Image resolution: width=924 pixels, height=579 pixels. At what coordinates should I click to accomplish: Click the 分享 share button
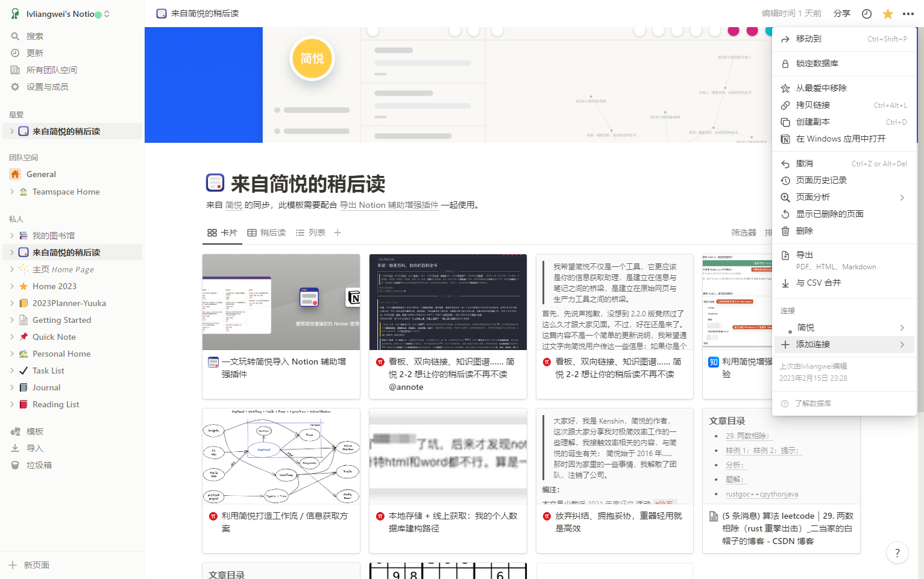coord(841,13)
